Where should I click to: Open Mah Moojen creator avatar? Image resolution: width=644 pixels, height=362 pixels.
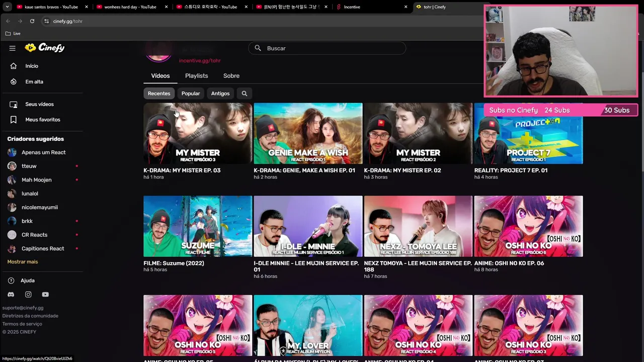pyautogui.click(x=12, y=180)
